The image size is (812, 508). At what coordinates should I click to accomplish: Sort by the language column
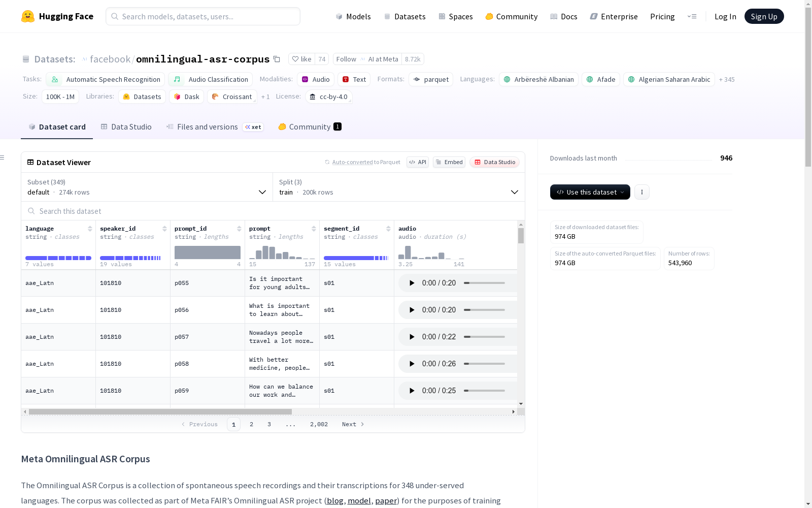pos(90,229)
